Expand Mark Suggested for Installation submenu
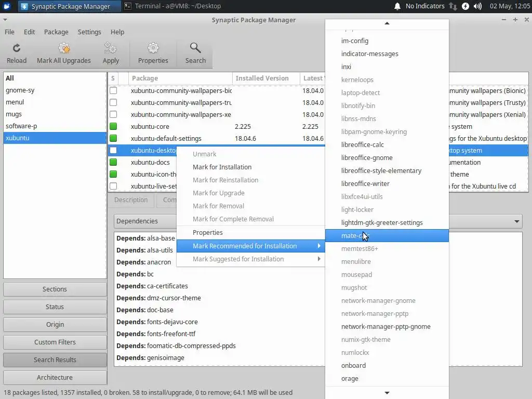The image size is (532, 399). coord(251,259)
